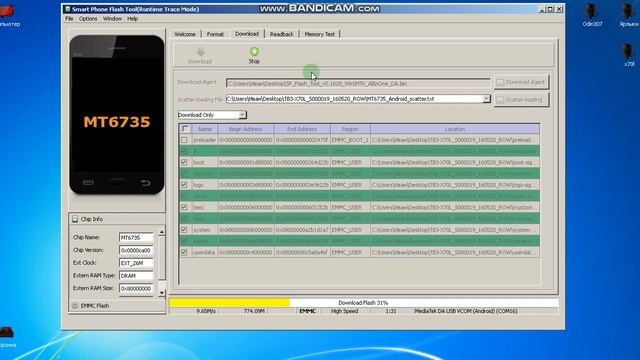Click Chip Info scrollbar up arrow
The image size is (640, 360).
coord(162,232)
